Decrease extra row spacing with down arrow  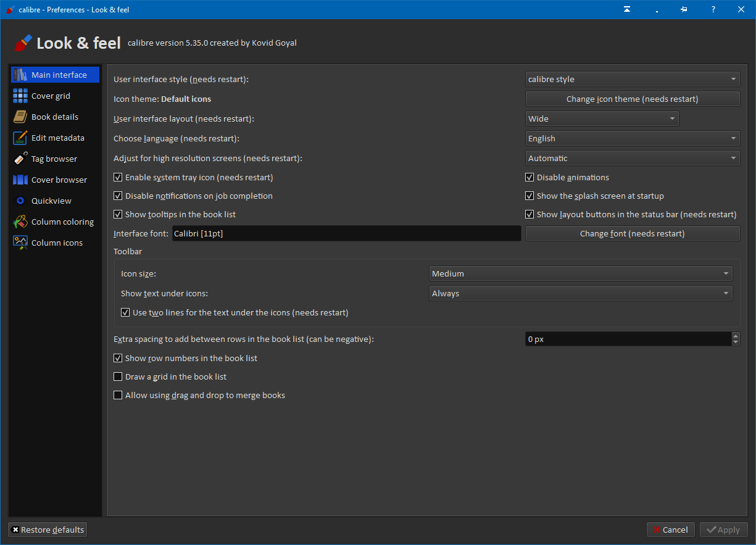coord(736,343)
